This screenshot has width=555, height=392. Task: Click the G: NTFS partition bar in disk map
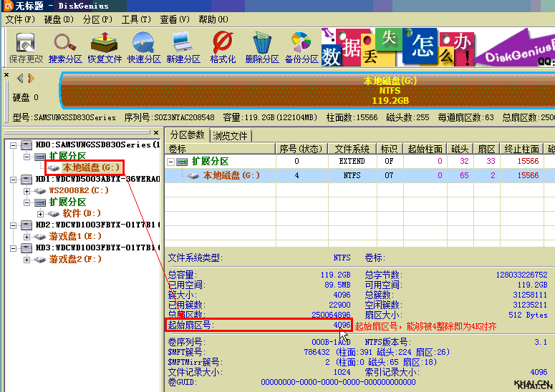pos(308,90)
